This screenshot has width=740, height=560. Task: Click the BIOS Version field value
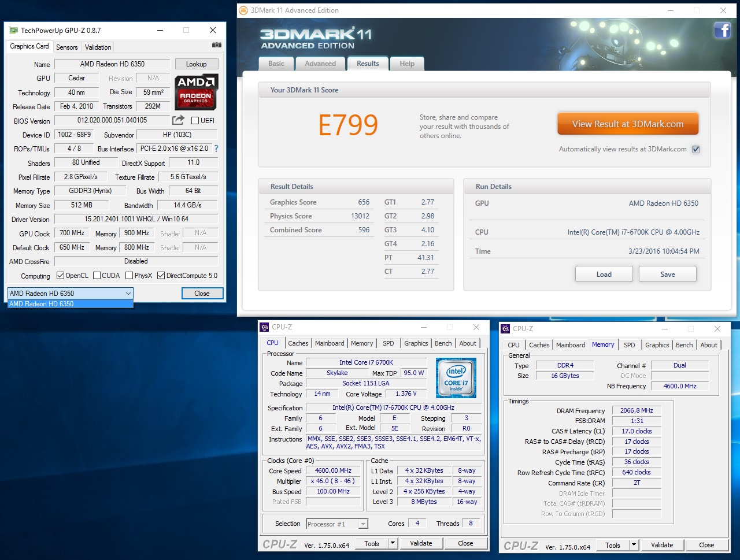112,120
